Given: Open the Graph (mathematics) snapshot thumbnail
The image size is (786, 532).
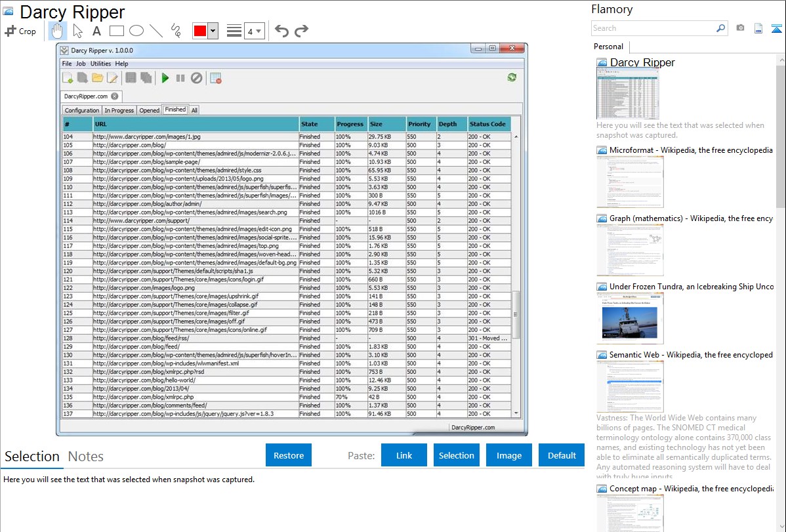Looking at the screenshot, I should tap(630, 250).
